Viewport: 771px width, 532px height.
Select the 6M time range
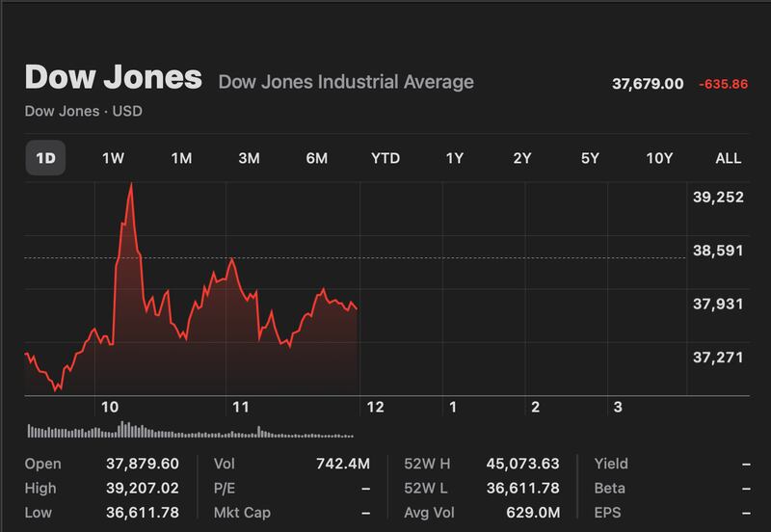[x=317, y=158]
